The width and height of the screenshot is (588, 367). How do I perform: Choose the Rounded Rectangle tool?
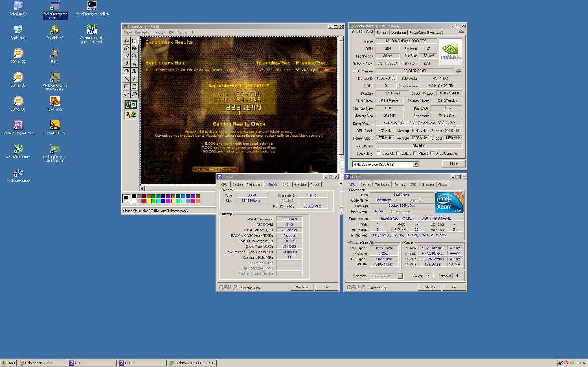(135, 94)
